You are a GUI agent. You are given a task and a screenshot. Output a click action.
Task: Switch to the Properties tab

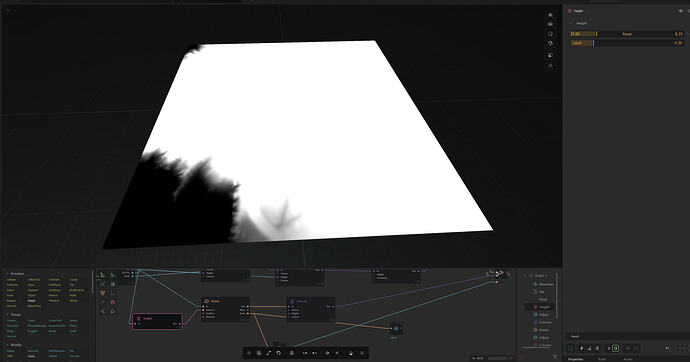pos(576,359)
